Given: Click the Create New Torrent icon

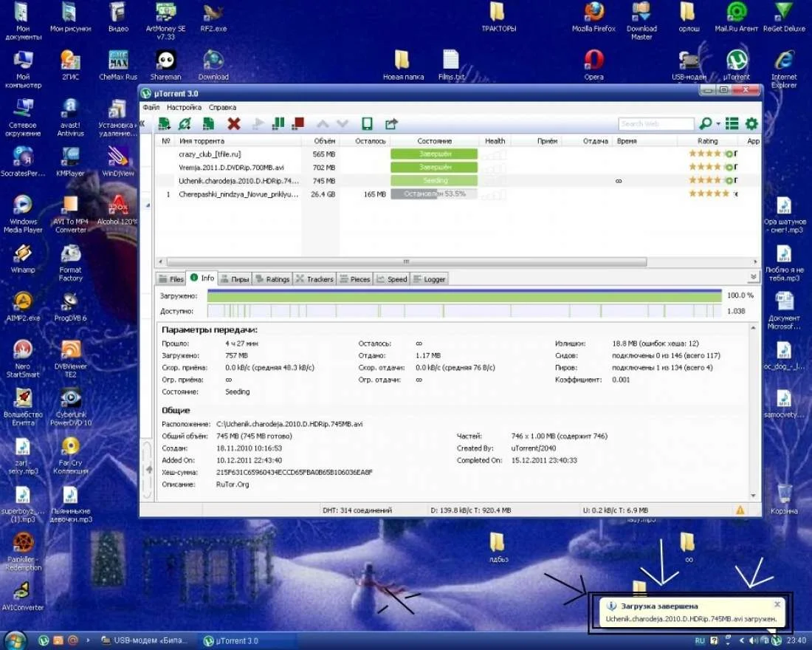Looking at the screenshot, I should (209, 124).
